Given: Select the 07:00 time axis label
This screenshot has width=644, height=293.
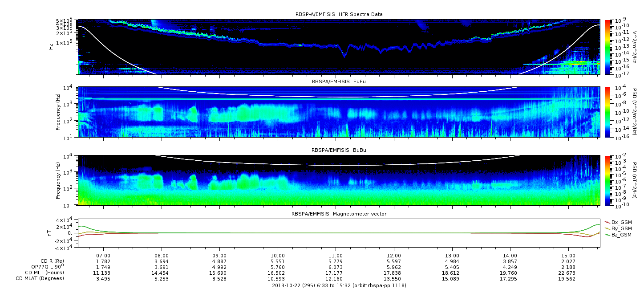Looking at the screenshot, I should tap(104, 256).
